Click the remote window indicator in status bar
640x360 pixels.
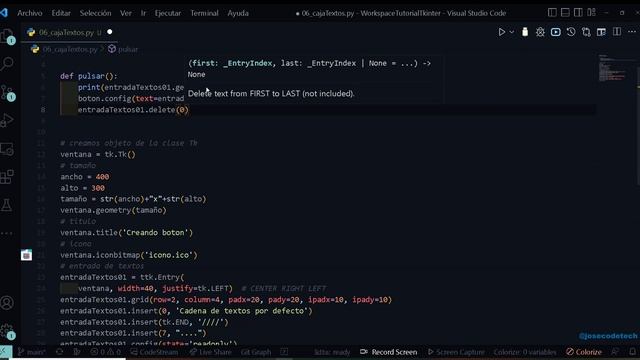pyautogui.click(x=6, y=352)
